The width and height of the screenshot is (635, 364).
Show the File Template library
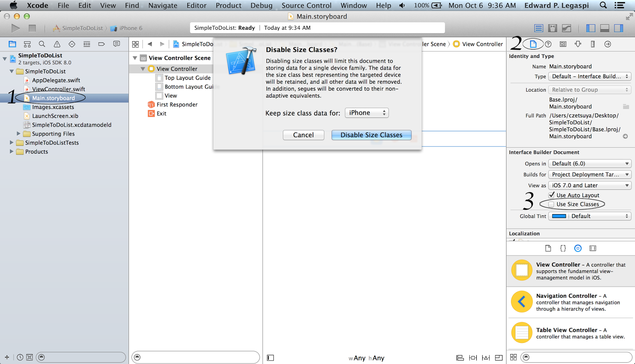[548, 248]
